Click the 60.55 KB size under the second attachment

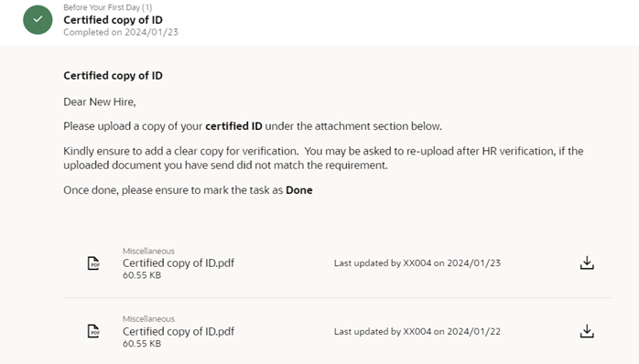click(142, 344)
